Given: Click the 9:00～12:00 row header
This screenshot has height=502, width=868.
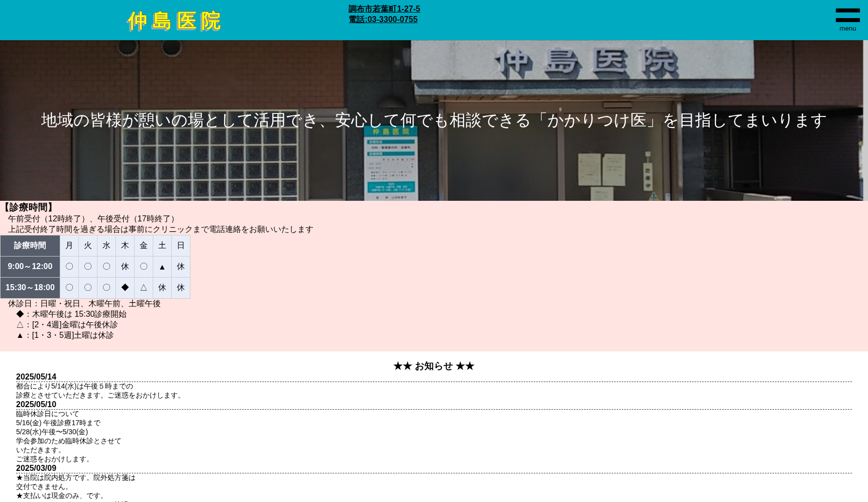Looking at the screenshot, I should coord(30,267).
